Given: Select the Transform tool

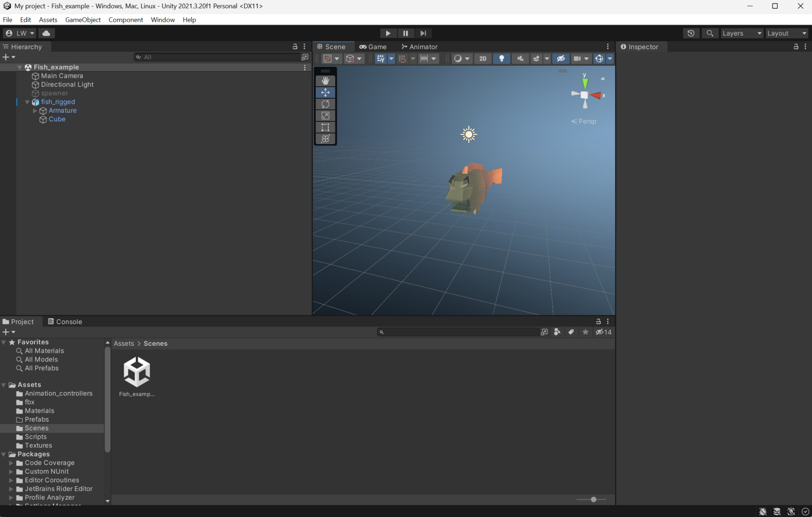Looking at the screenshot, I should pos(325,139).
